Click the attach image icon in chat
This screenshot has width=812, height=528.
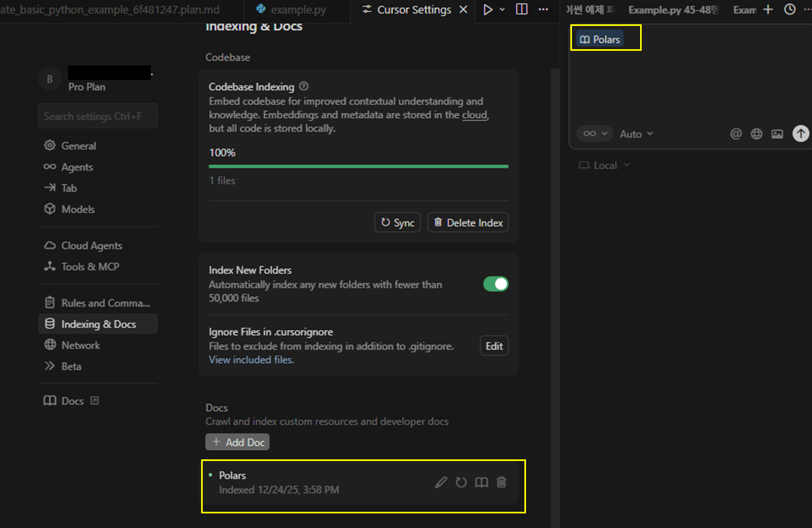coord(777,133)
